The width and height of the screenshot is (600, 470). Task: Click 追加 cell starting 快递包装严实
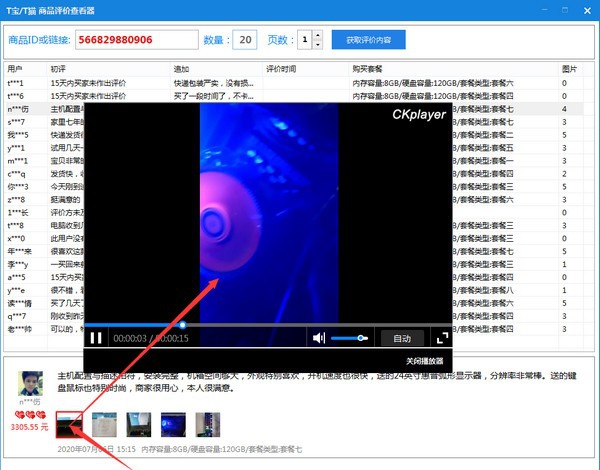(214, 83)
